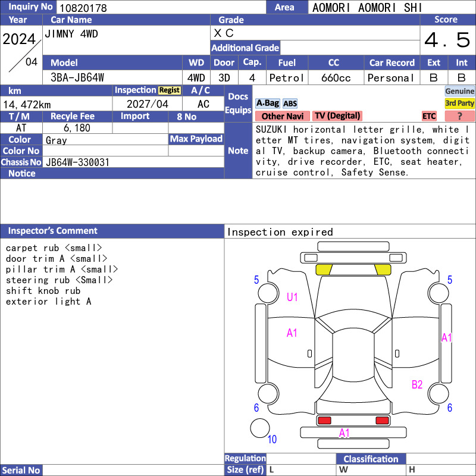Click the ETC equipment badge
476x476 pixels.
click(x=429, y=116)
